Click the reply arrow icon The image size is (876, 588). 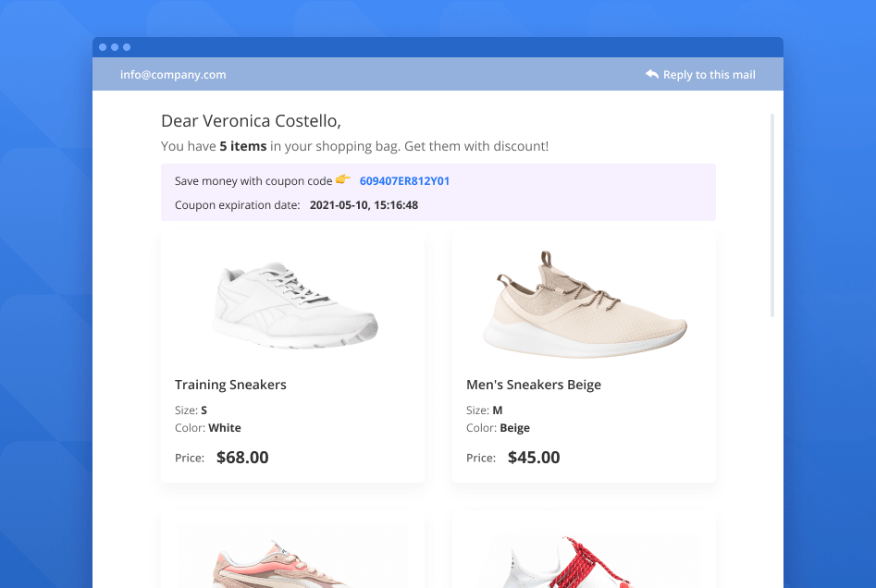pyautogui.click(x=652, y=74)
